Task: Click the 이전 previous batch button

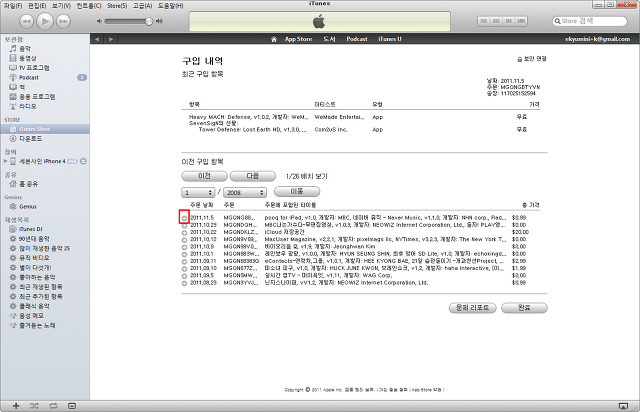Action: click(204, 176)
